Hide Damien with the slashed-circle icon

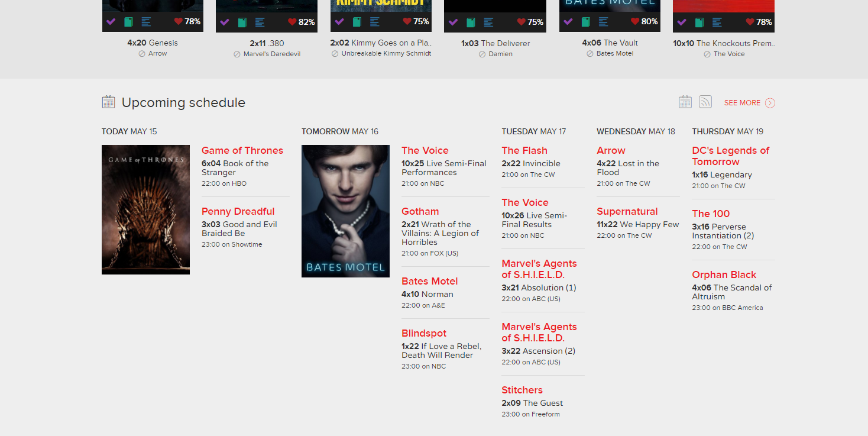pyautogui.click(x=482, y=54)
